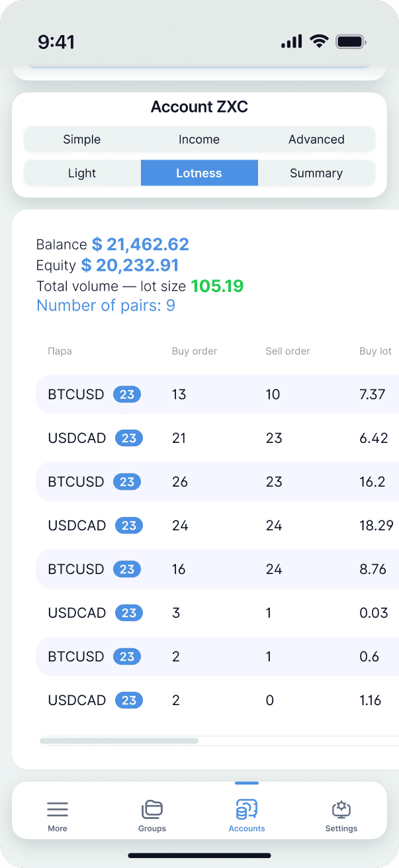The height and width of the screenshot is (868, 399).
Task: Click the Buy lot column header
Action: click(375, 352)
